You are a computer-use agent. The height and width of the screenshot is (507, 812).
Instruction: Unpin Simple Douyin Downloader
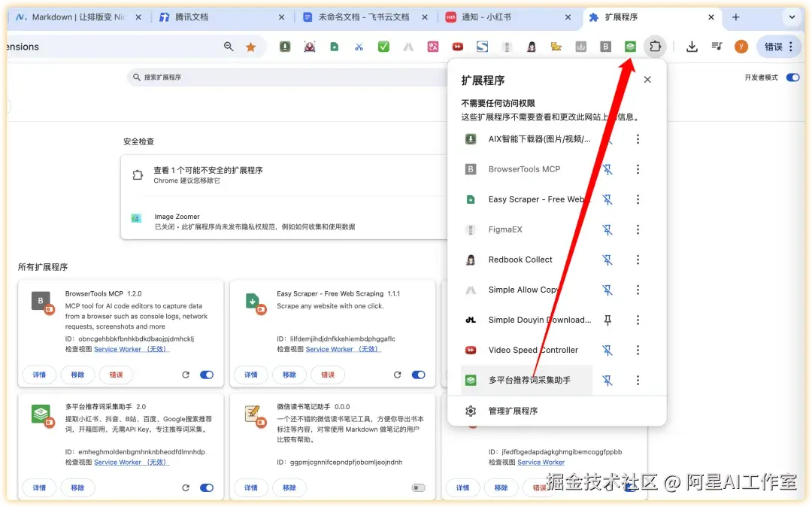point(607,320)
